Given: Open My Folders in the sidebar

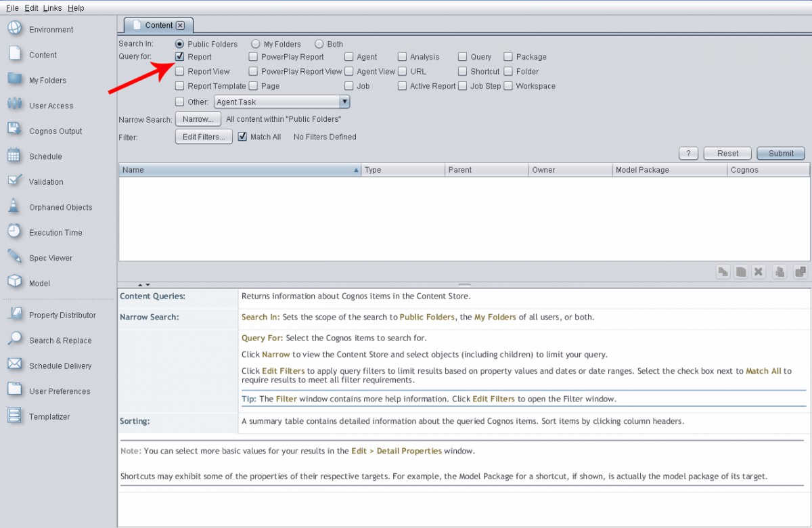Looking at the screenshot, I should [x=37, y=80].
